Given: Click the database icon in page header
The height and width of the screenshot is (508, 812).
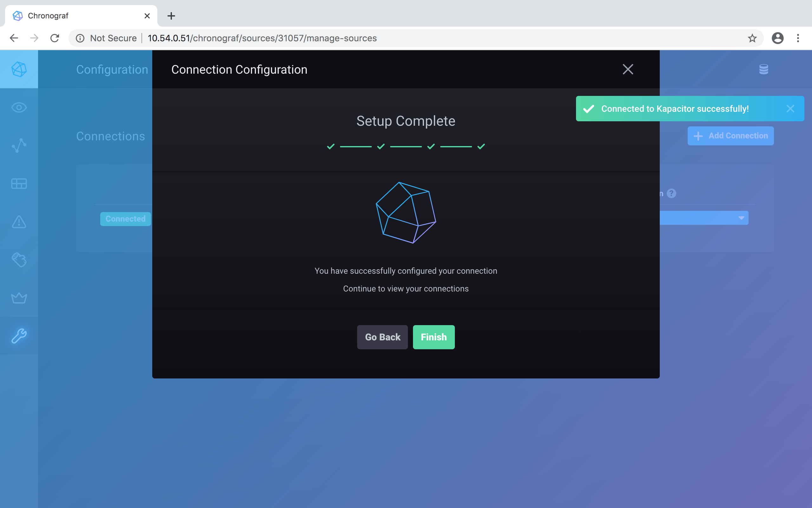Looking at the screenshot, I should tap(764, 69).
